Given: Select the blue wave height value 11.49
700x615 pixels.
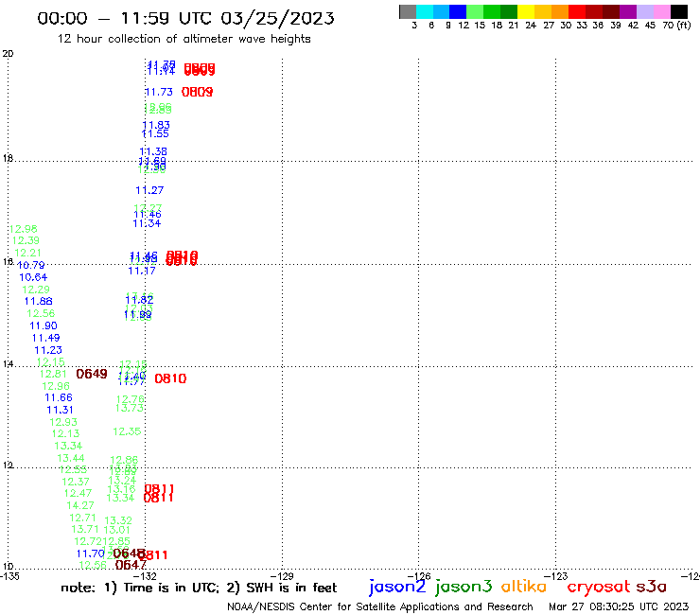Looking at the screenshot, I should pyautogui.click(x=45, y=338).
